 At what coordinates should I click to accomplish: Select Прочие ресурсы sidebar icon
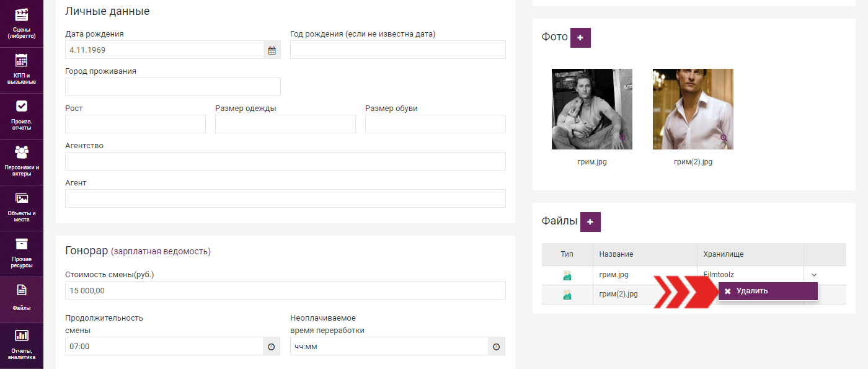click(x=22, y=254)
